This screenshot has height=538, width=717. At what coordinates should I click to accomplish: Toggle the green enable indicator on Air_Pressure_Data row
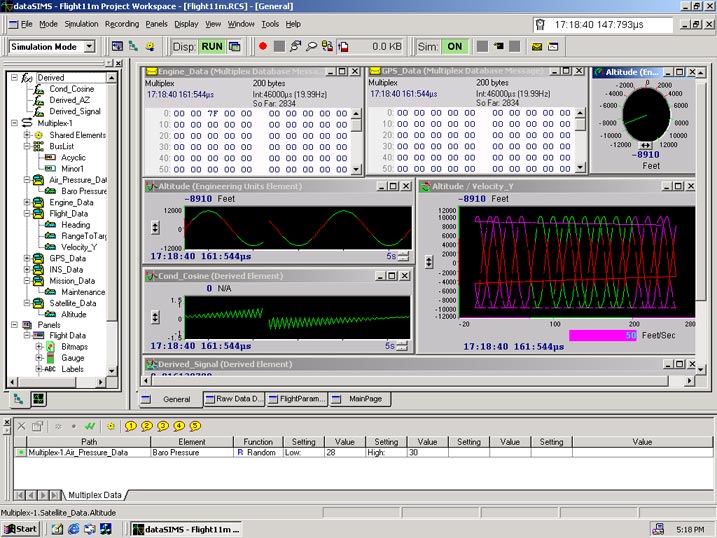coord(21,453)
